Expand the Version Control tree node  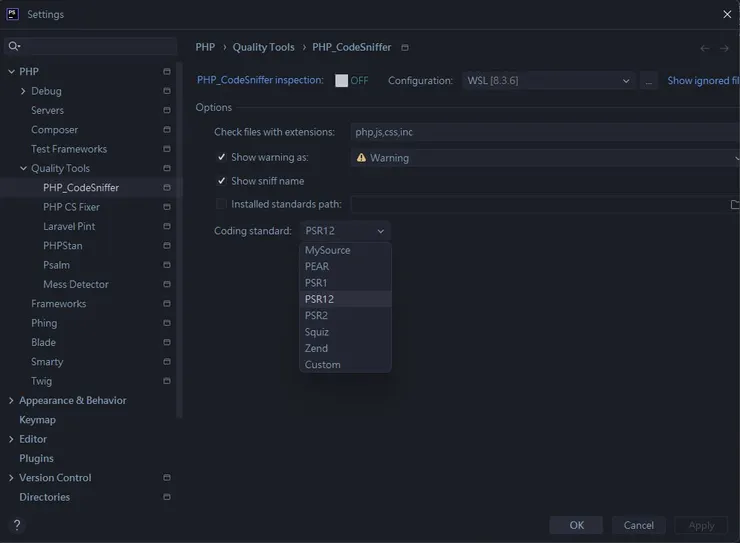[11, 477]
